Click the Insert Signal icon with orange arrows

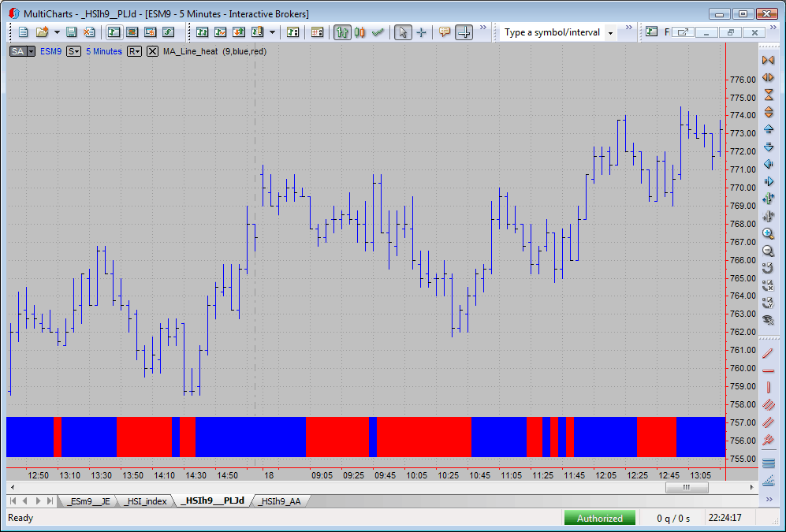click(x=239, y=32)
